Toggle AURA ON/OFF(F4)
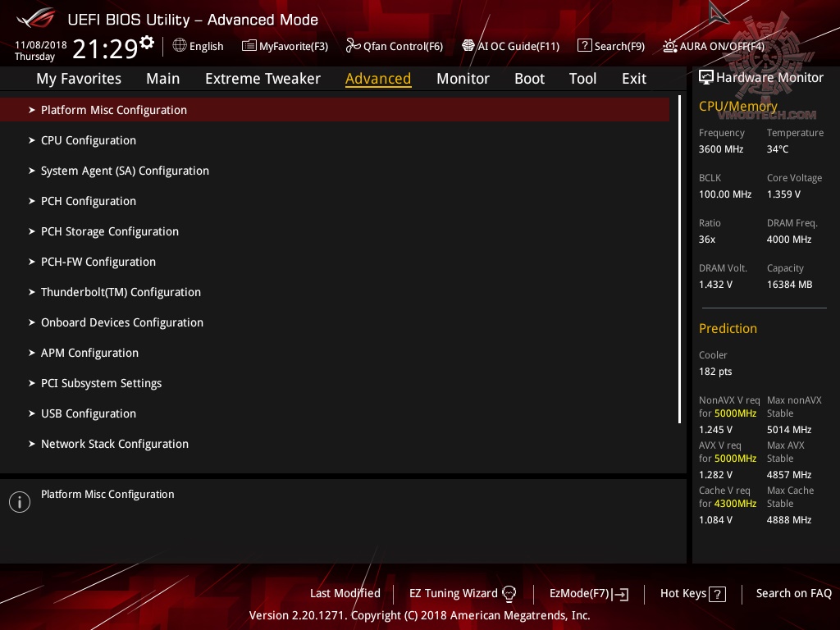 point(722,47)
